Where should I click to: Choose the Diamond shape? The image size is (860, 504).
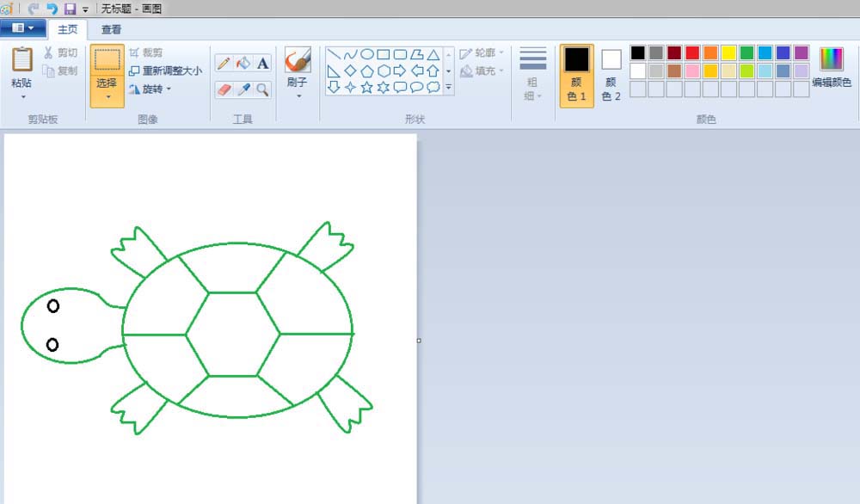[x=350, y=71]
